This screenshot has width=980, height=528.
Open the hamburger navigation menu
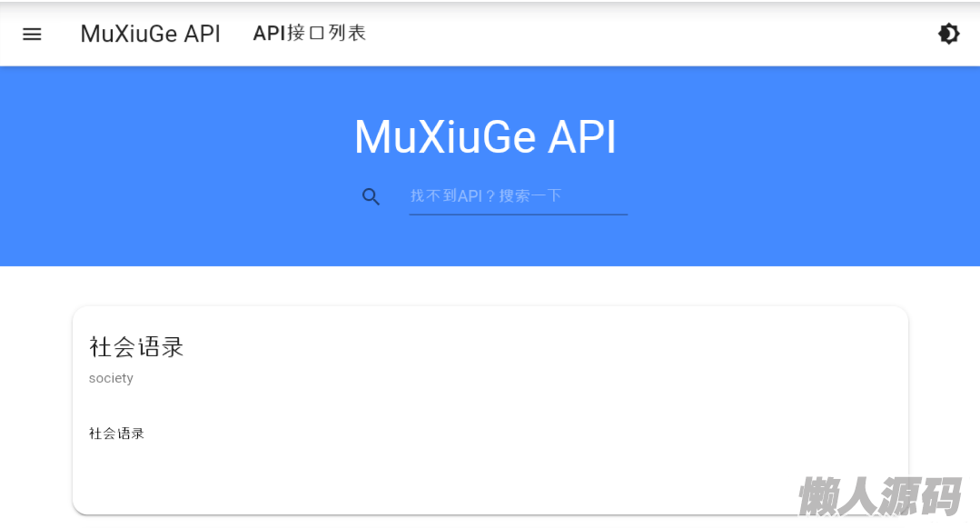click(x=32, y=35)
